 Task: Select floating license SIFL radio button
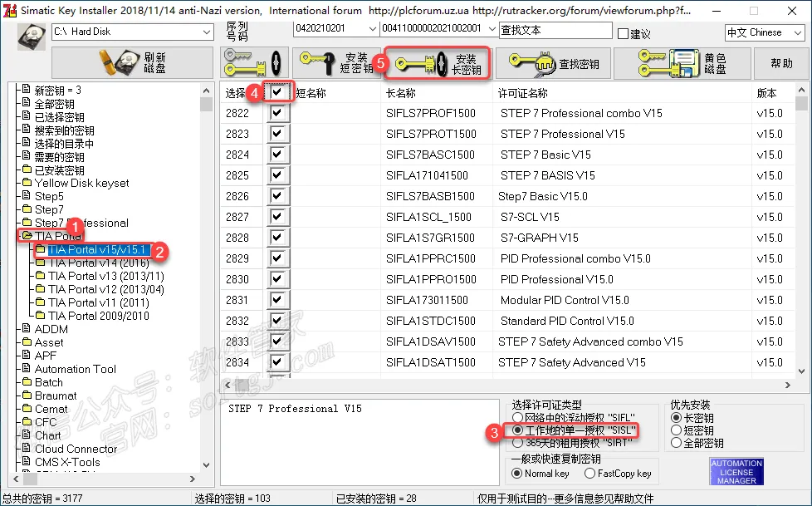click(x=517, y=417)
